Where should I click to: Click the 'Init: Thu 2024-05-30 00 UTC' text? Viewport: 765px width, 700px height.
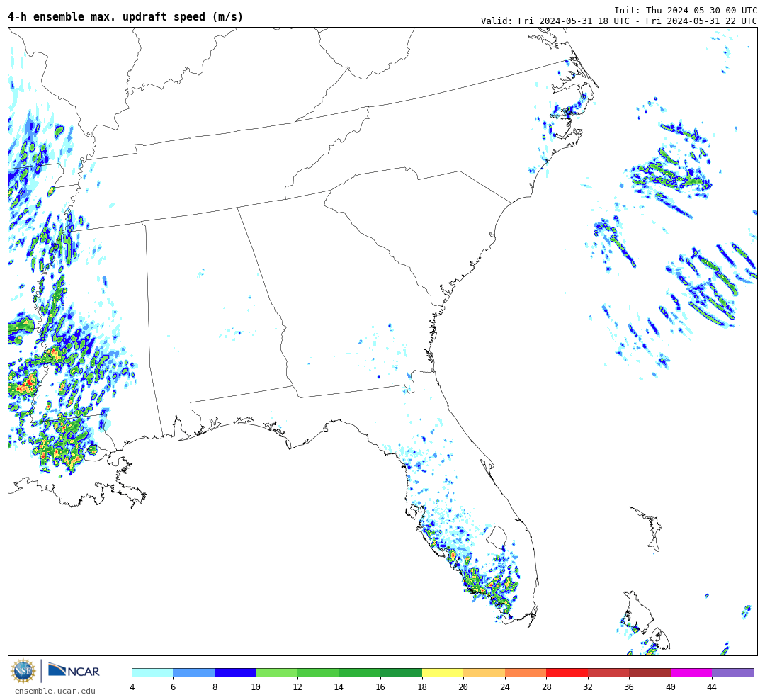[x=686, y=10]
